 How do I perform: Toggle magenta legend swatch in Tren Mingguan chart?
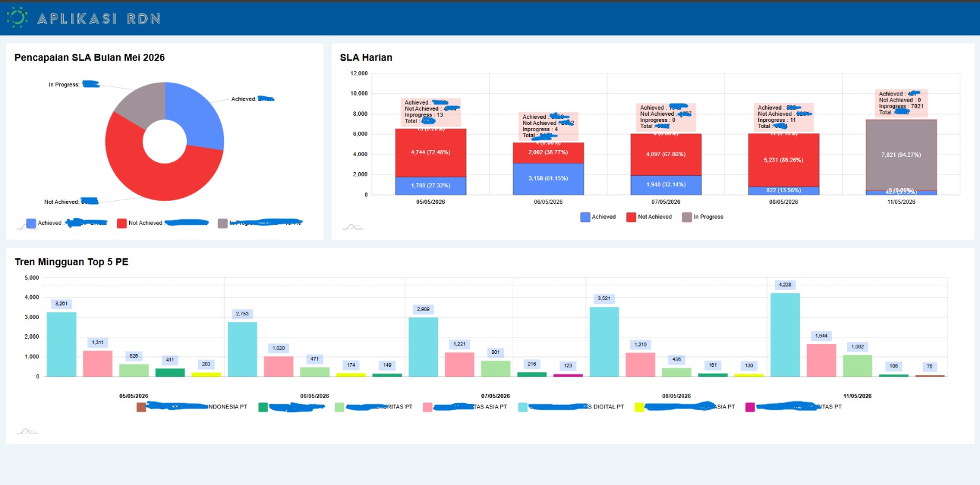(x=750, y=407)
